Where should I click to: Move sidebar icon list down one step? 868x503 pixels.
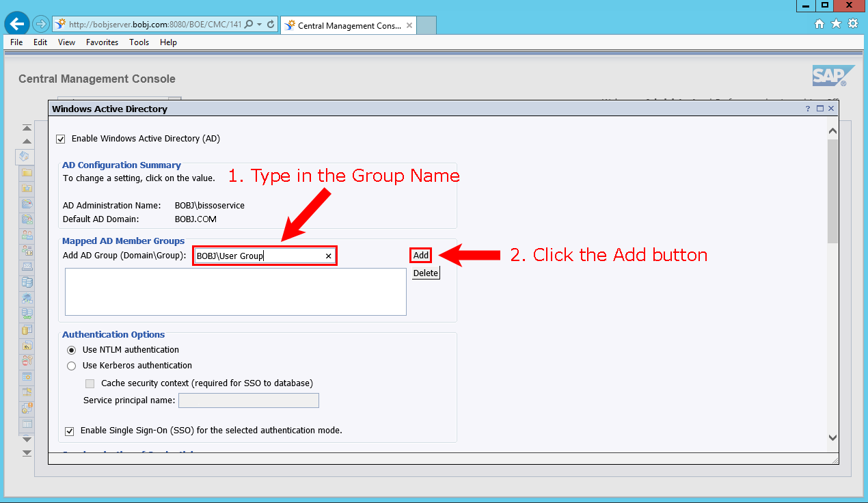(27, 439)
